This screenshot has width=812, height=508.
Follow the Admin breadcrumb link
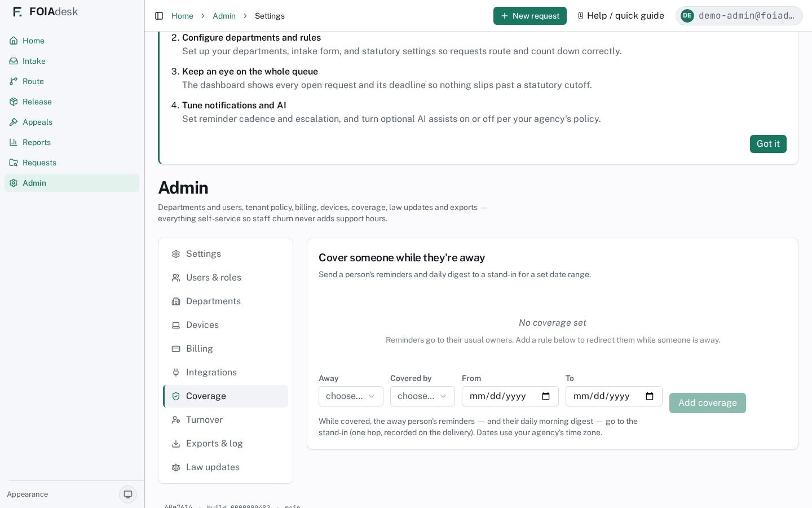point(224,16)
